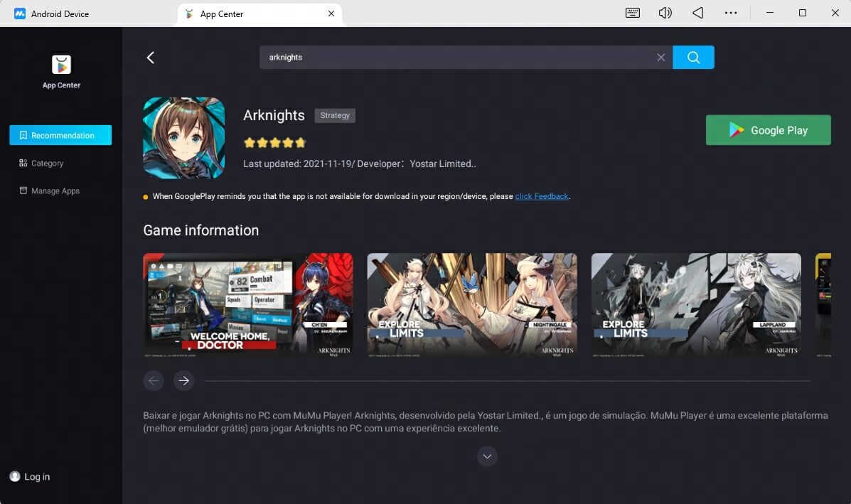This screenshot has width=851, height=504.
Task: Open the Recommendation section
Action: [60, 135]
